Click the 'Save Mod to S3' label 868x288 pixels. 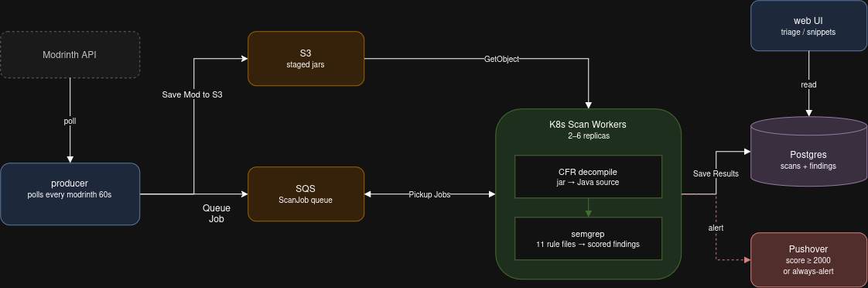coord(192,94)
